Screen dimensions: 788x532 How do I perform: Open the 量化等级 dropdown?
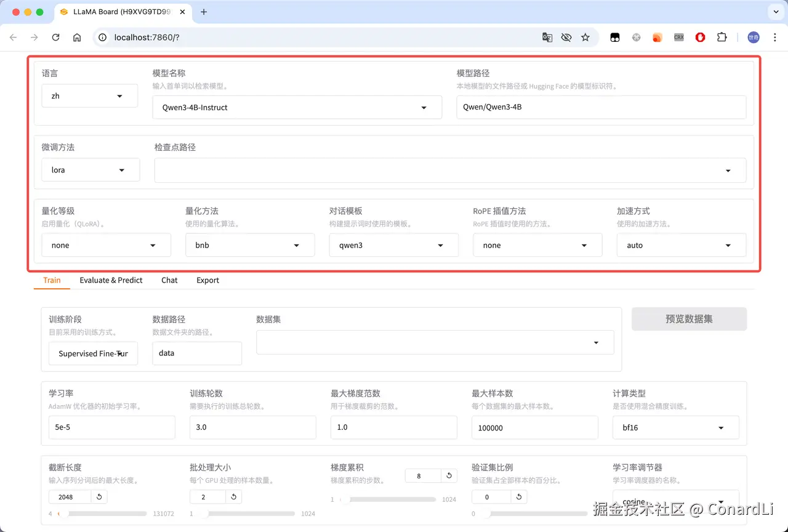pyautogui.click(x=107, y=245)
